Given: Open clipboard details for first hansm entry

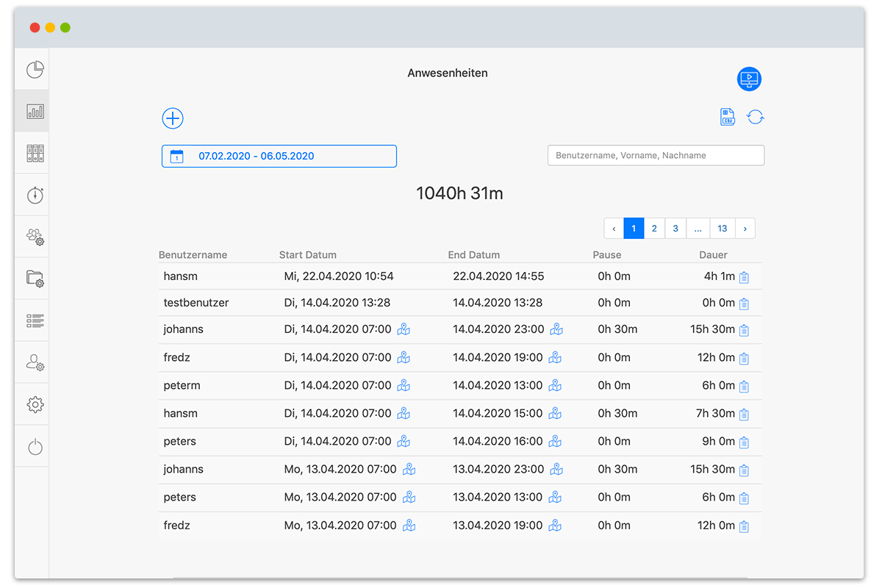Looking at the screenshot, I should click(744, 277).
